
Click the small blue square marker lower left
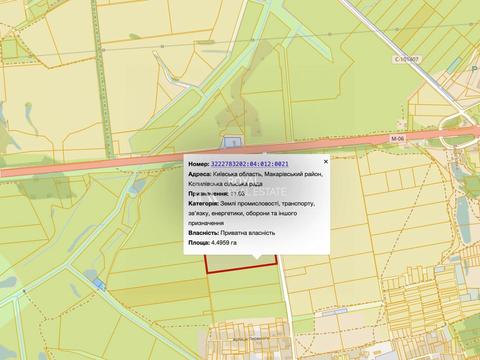99,284
